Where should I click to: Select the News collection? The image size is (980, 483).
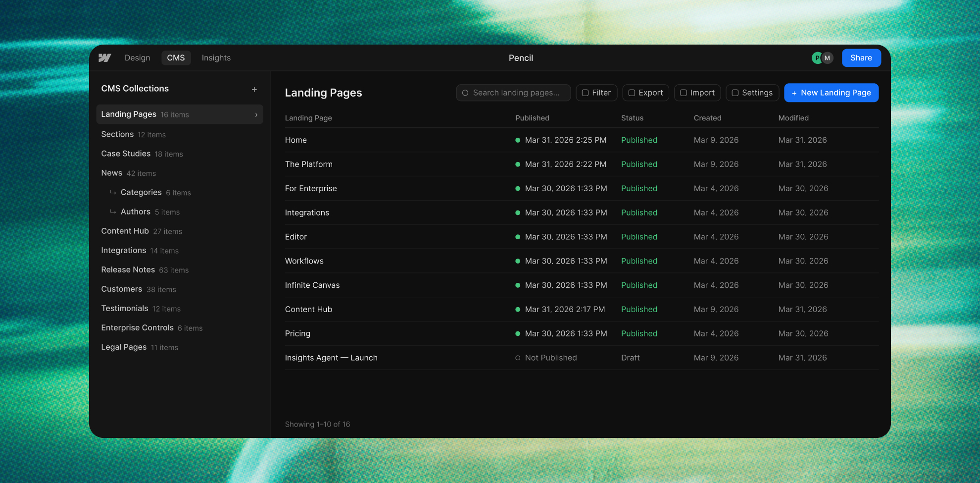(x=180, y=173)
